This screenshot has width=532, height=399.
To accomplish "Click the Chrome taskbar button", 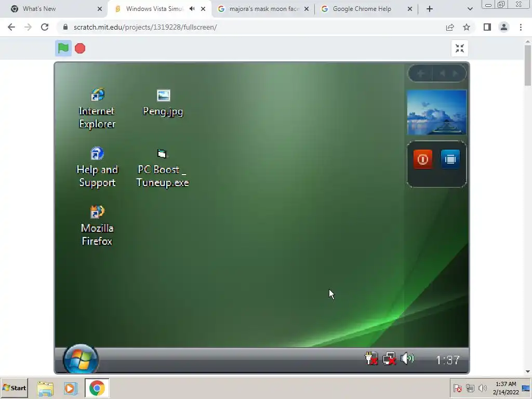I will click(x=97, y=388).
